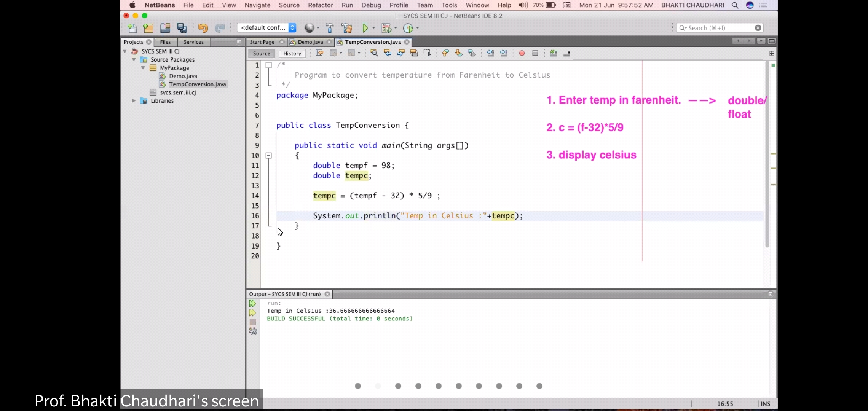Screen dimensions: 868x411
Task: Click the New Project toolbar icon
Action: click(148, 28)
